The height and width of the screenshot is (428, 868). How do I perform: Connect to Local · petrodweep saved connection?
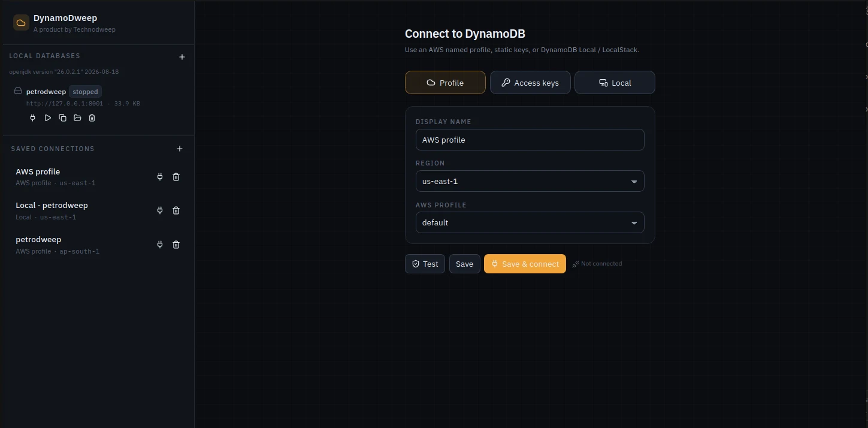point(160,210)
